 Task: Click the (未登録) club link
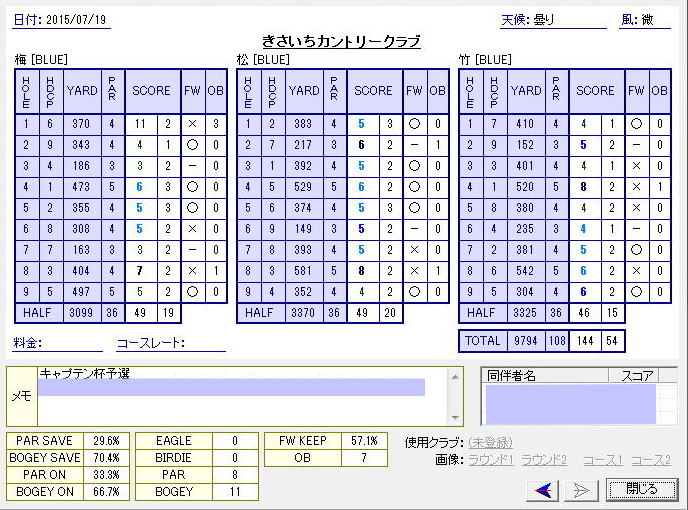click(490, 442)
